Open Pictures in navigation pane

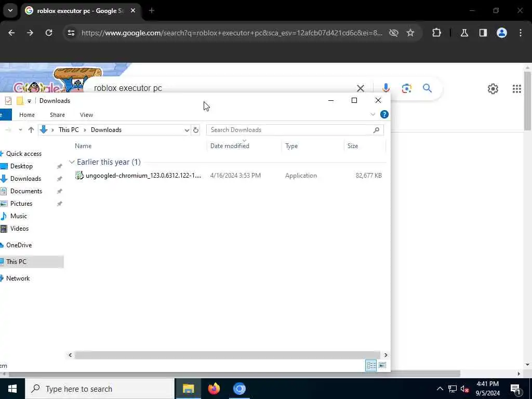pyautogui.click(x=21, y=204)
